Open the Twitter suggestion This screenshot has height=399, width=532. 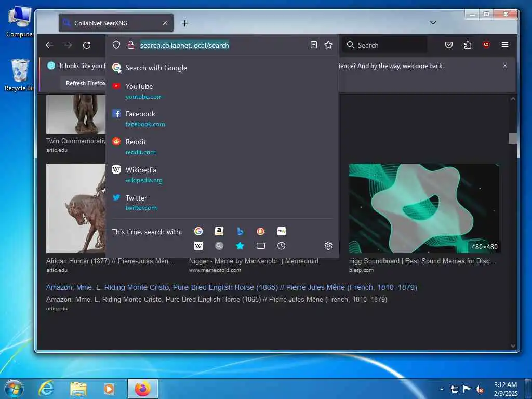[222, 203]
